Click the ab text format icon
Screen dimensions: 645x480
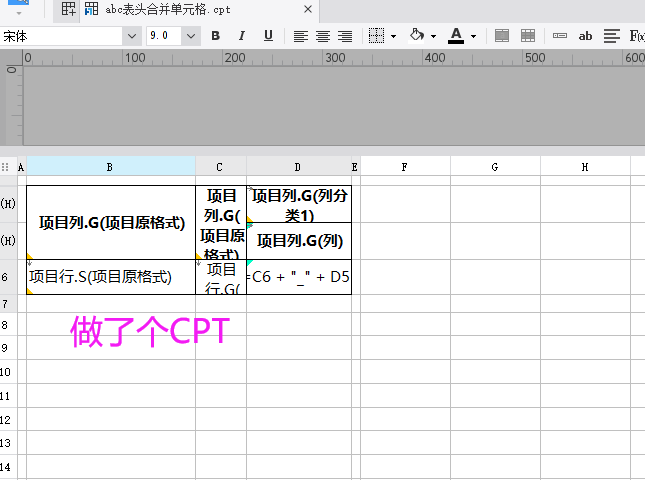coord(585,36)
